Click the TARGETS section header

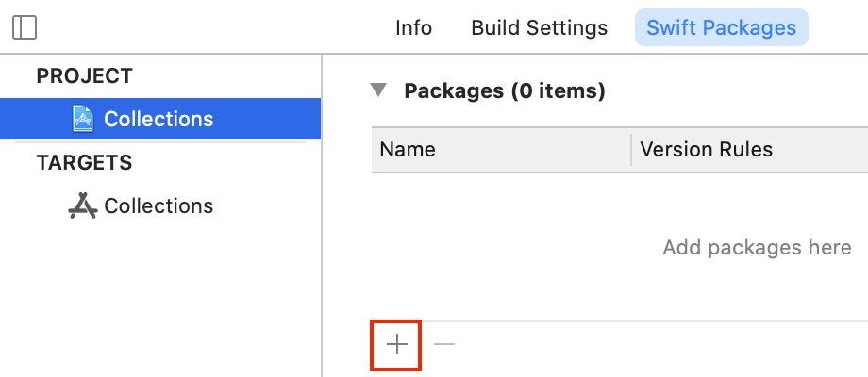85,162
